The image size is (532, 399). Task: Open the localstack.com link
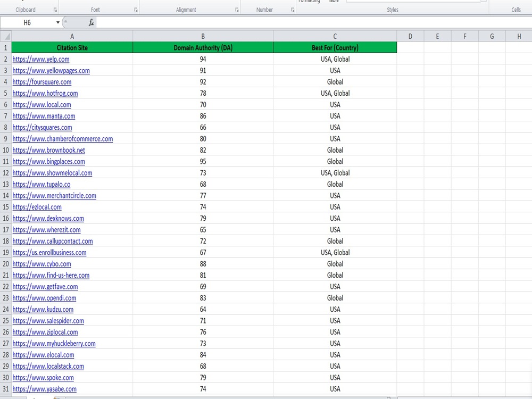pyautogui.click(x=48, y=366)
